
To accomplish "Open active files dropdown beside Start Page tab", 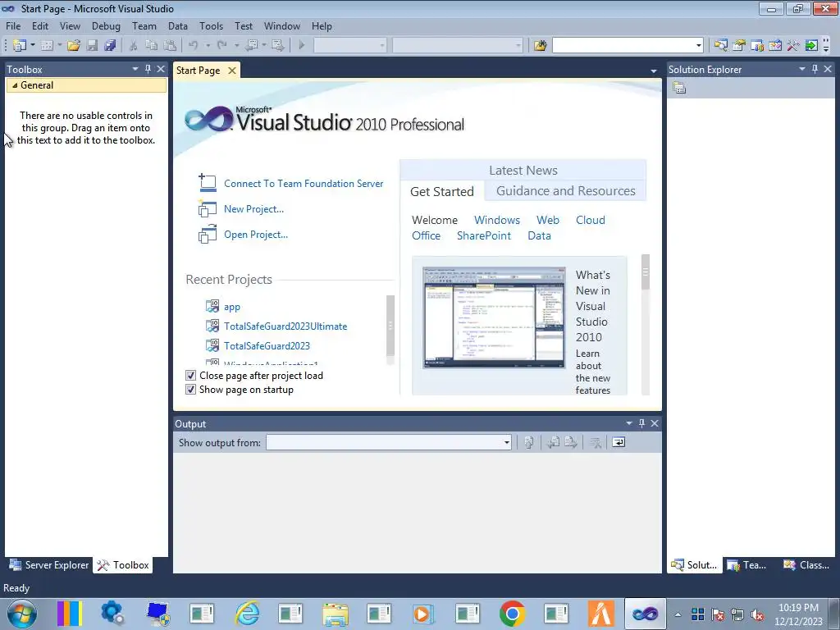I will (654, 71).
